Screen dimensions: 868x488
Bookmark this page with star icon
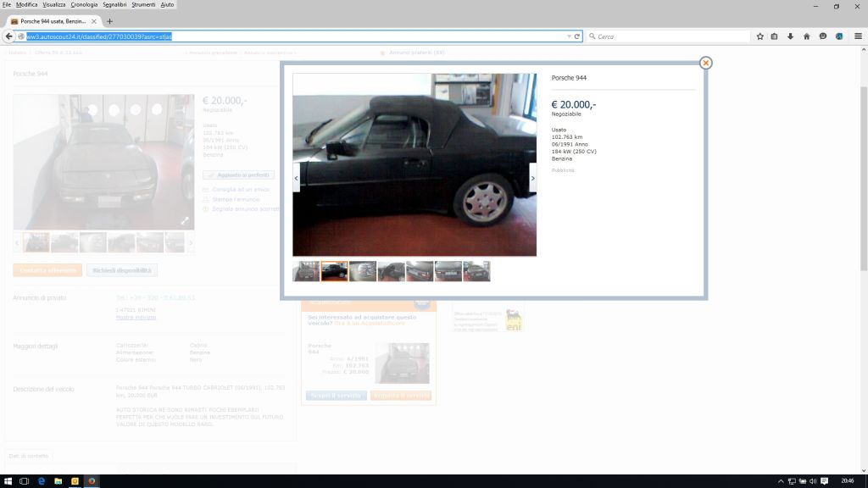click(x=759, y=36)
